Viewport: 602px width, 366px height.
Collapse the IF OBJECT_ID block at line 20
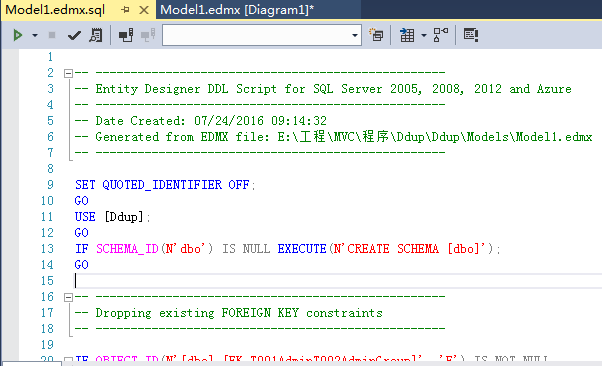point(68,360)
